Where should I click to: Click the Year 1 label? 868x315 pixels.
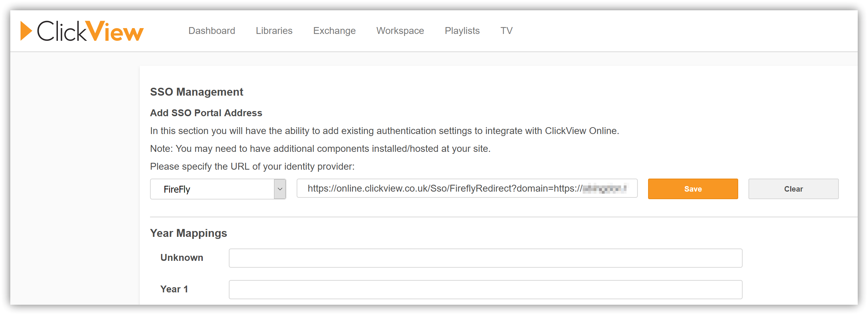174,289
